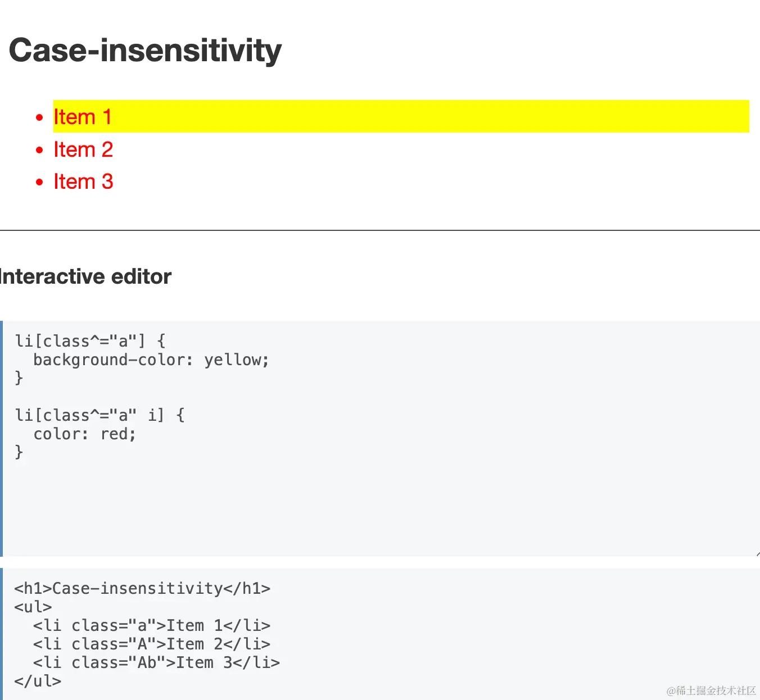Viewport: 760px width, 700px height.
Task: Click the li class="A" Item 2 line
Action: (152, 644)
